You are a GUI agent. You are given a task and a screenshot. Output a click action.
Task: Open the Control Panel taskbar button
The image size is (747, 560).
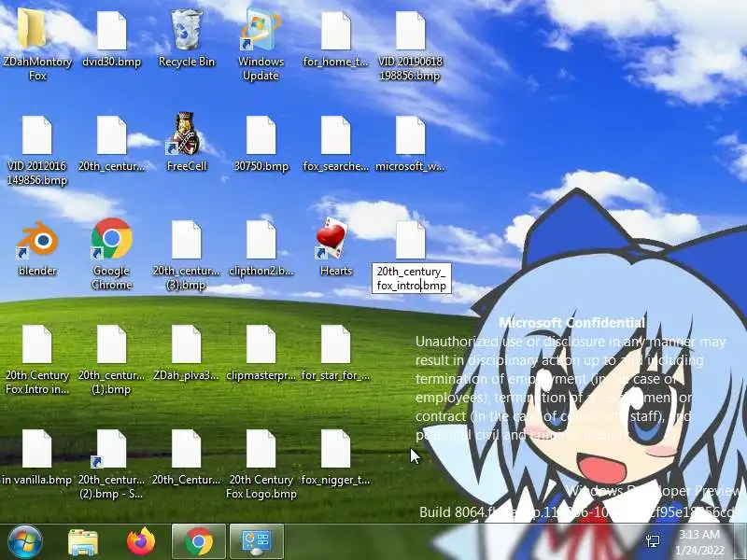[257, 541]
